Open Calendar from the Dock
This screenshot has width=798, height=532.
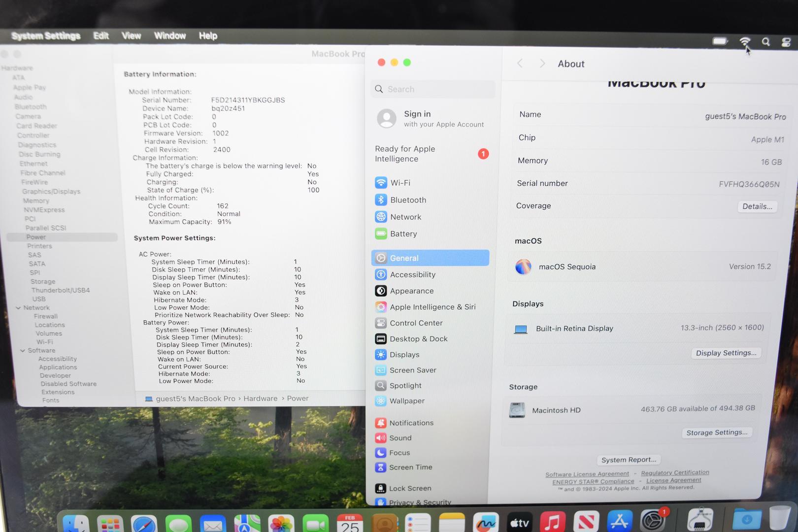click(350, 524)
